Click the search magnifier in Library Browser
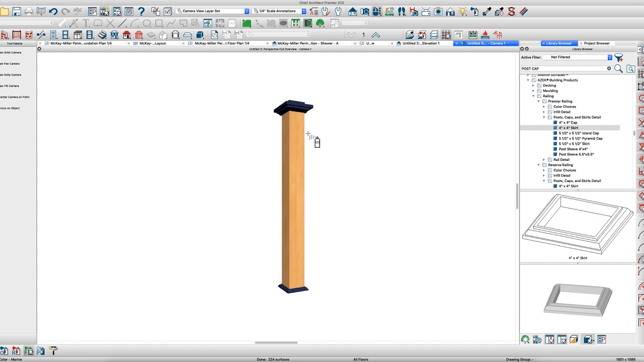The image size is (644, 362). pyautogui.click(x=618, y=68)
